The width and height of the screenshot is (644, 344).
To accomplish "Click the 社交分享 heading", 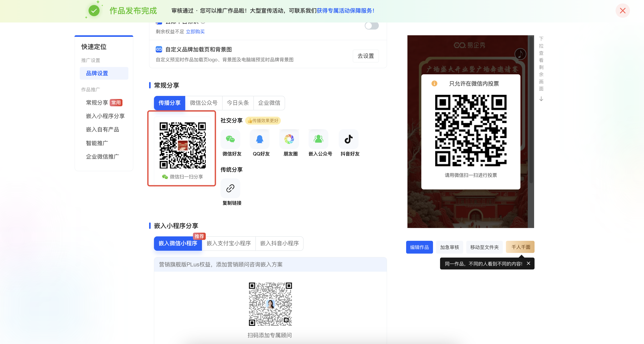I will (x=231, y=120).
